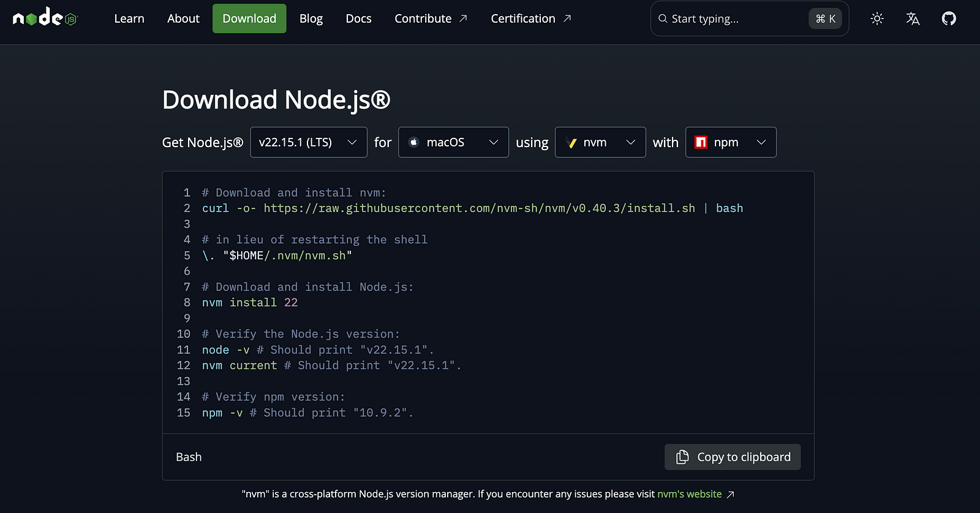The image size is (980, 513).
Task: Click the Bash language label
Action: [189, 457]
